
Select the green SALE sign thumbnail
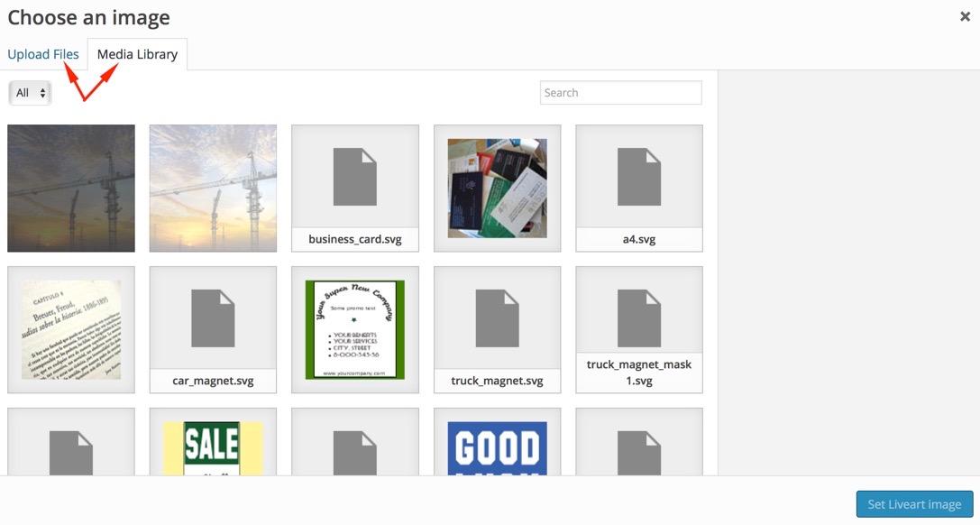pyautogui.click(x=213, y=447)
